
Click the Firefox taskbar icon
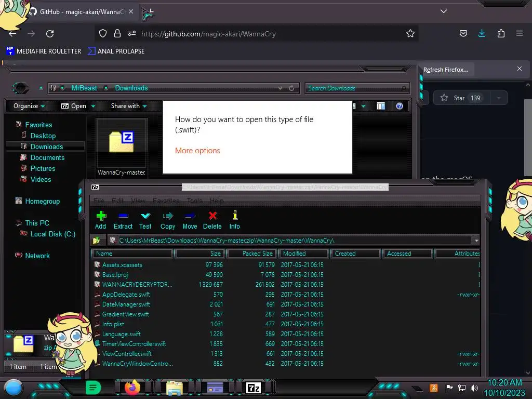point(132,387)
